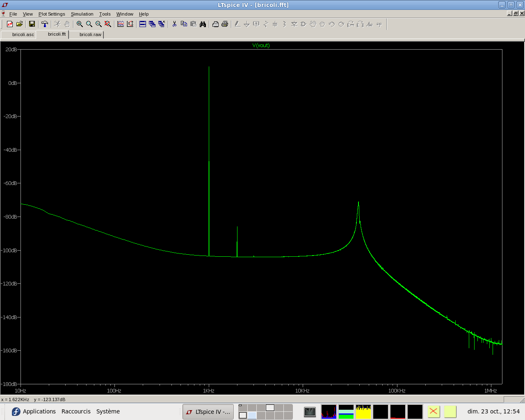This screenshot has width=525, height=420.
Task: Click the Zoom Full Extents icon
Action: click(x=108, y=24)
